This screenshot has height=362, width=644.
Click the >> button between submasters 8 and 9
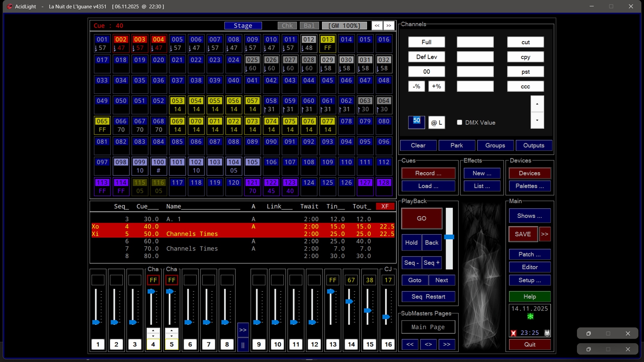coord(243,330)
